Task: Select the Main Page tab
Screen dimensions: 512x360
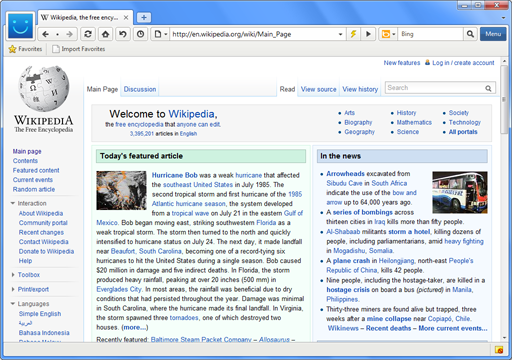Action: (102, 89)
